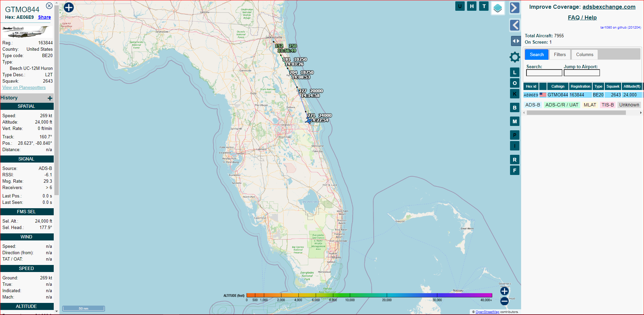
Task: Click the R map option button
Action: 515,160
